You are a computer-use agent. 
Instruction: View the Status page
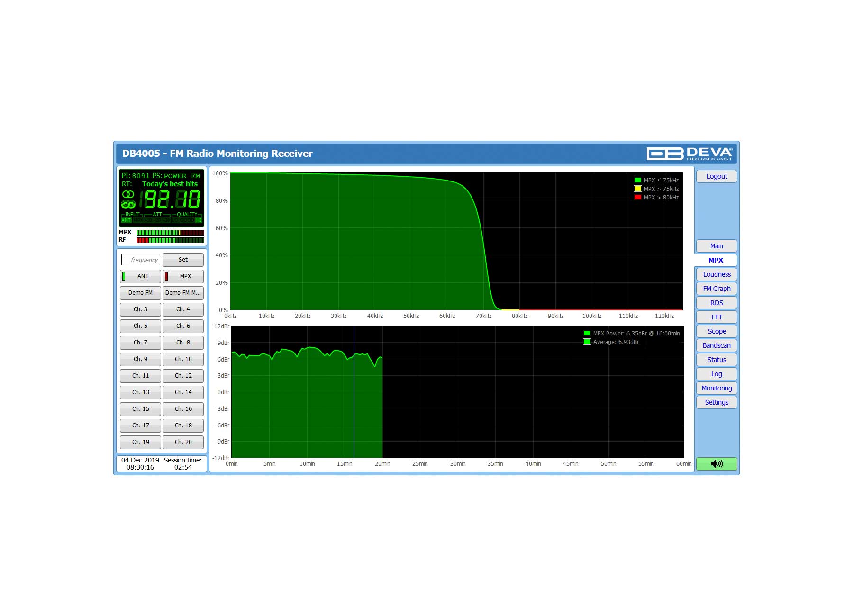coord(717,360)
